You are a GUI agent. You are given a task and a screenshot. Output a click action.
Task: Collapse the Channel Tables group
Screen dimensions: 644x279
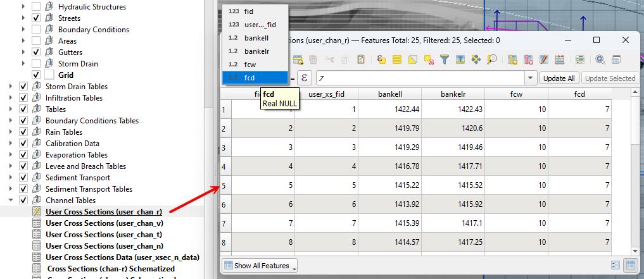pyautogui.click(x=11, y=201)
